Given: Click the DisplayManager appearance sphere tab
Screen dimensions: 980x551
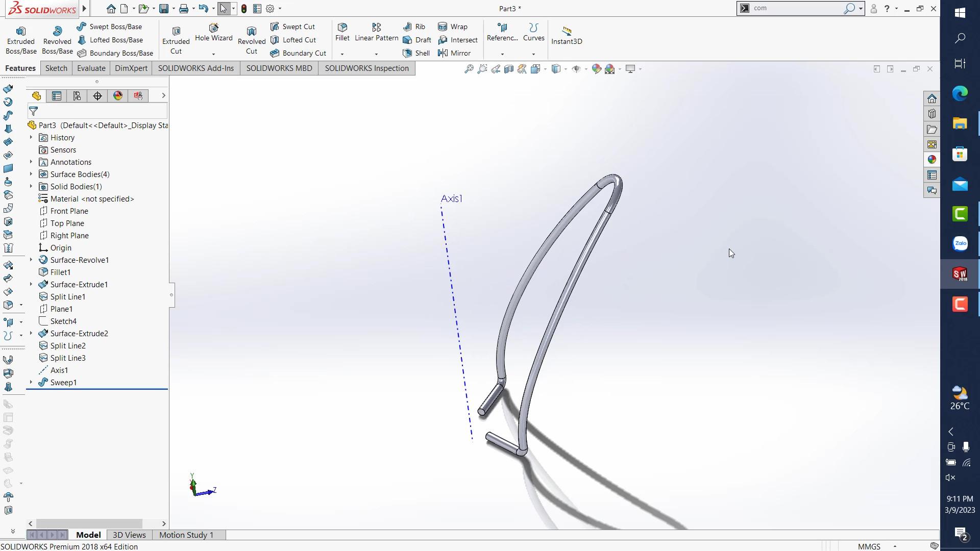Looking at the screenshot, I should tap(118, 96).
